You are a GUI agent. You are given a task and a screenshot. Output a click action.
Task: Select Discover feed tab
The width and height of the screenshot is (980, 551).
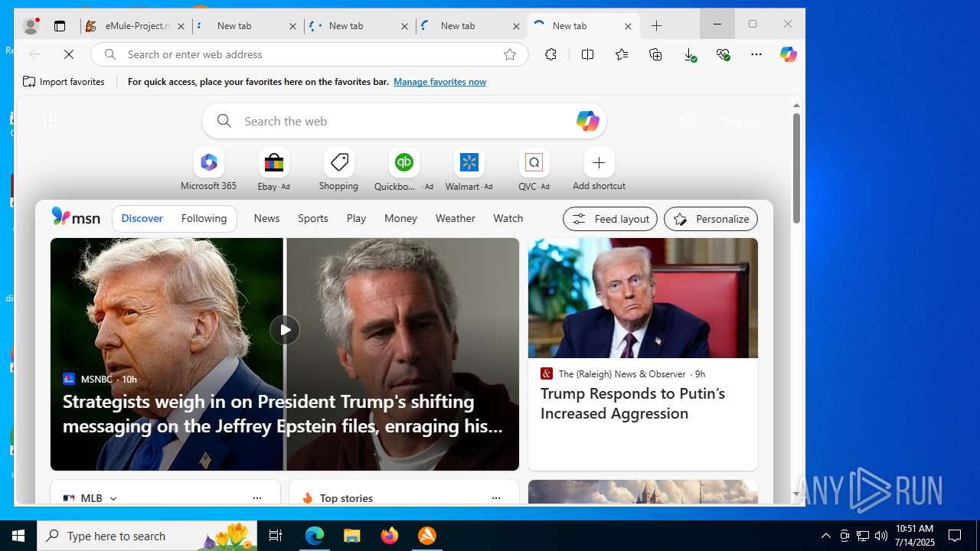pyautogui.click(x=142, y=218)
